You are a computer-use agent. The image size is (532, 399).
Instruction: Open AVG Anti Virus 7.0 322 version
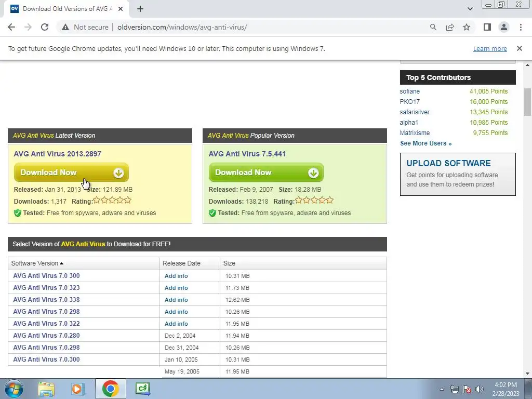click(46, 324)
